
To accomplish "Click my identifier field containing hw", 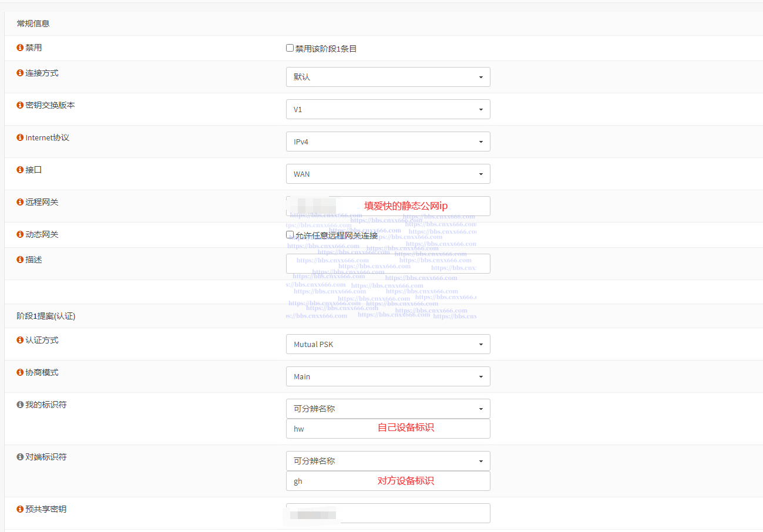I will click(x=388, y=429).
